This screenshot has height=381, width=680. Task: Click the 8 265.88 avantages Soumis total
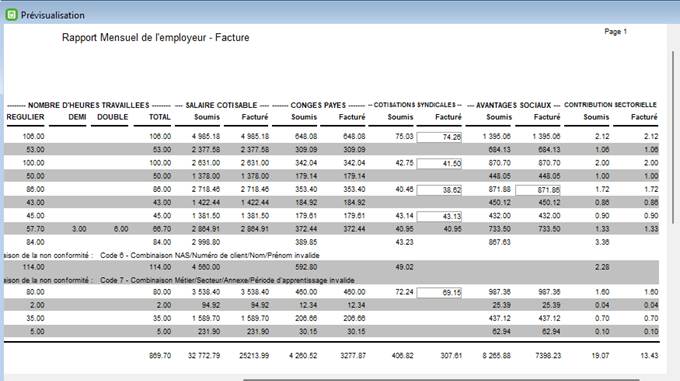point(497,355)
